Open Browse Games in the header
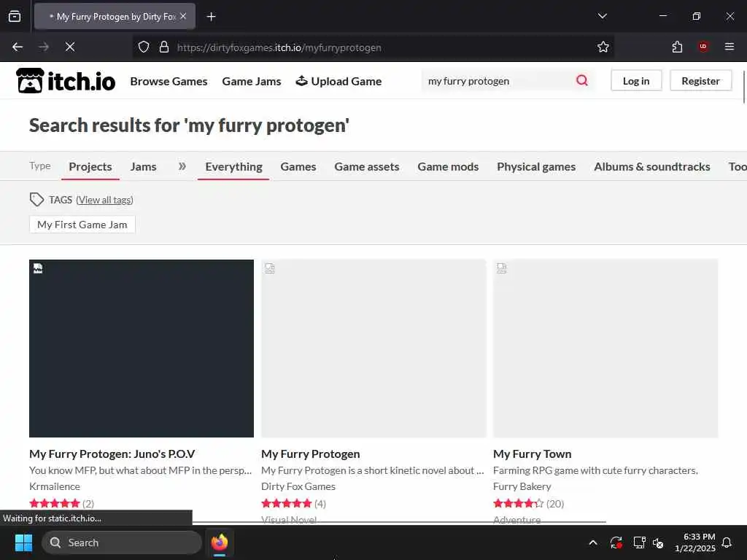Viewport: 747px width, 560px height. point(169,82)
